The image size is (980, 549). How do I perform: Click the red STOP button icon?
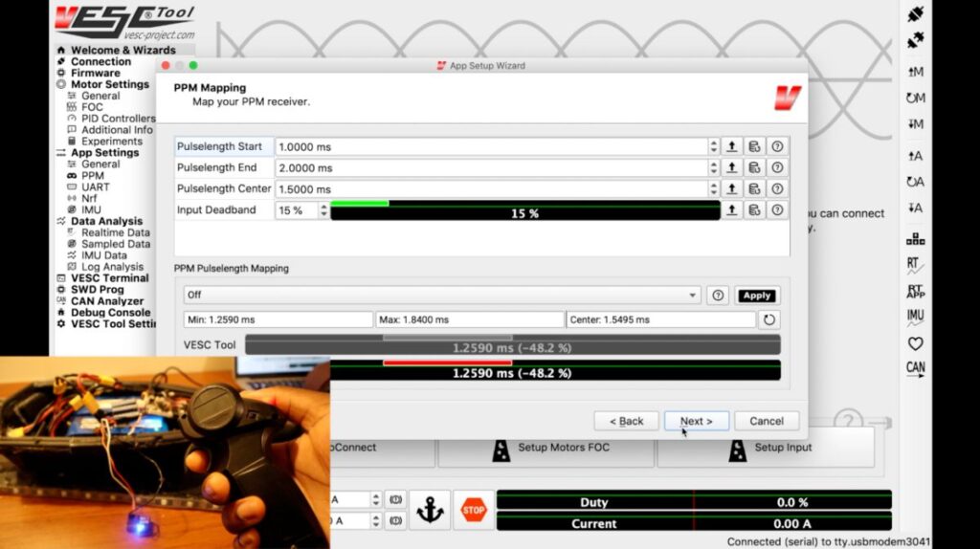click(x=473, y=510)
